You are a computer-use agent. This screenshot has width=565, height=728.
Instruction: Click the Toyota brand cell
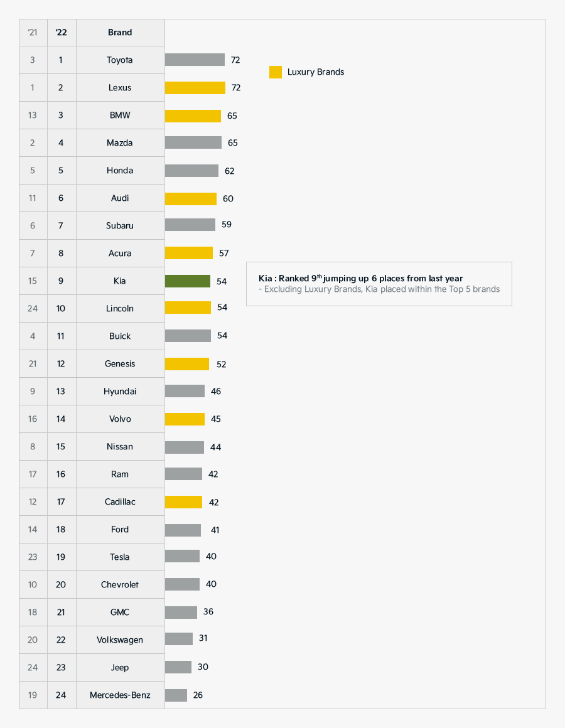121,60
